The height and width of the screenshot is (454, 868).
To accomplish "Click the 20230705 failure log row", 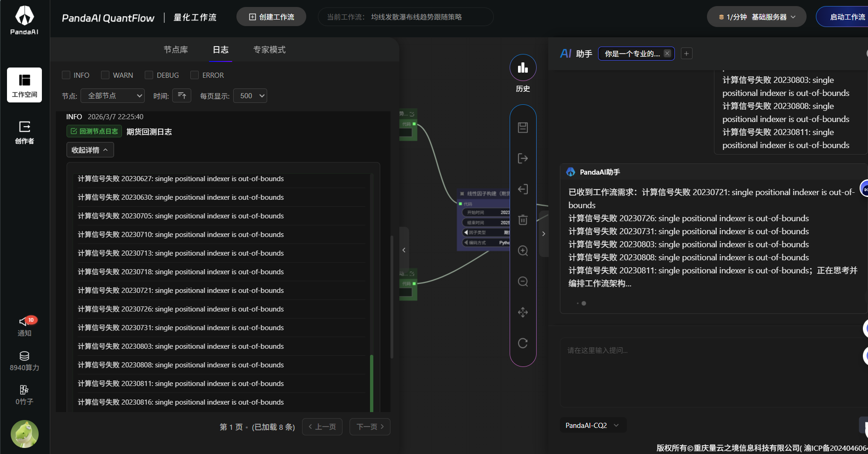I will pos(221,216).
